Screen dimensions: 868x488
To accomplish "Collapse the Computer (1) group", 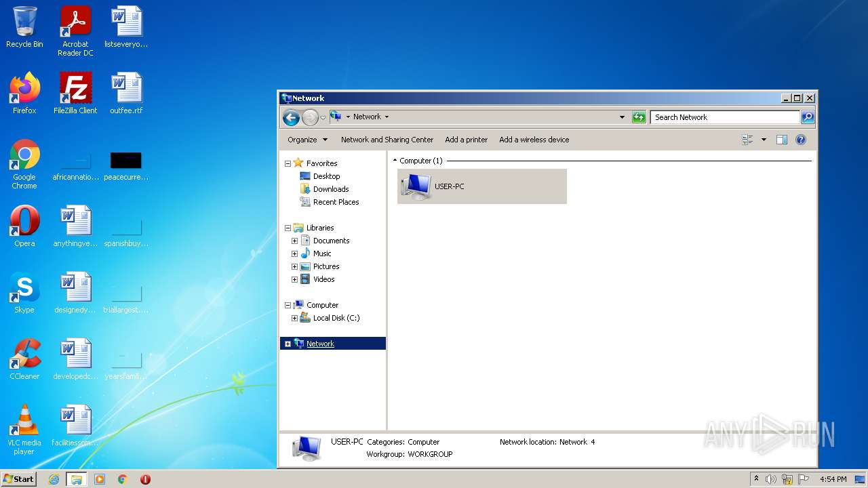I will [x=395, y=161].
